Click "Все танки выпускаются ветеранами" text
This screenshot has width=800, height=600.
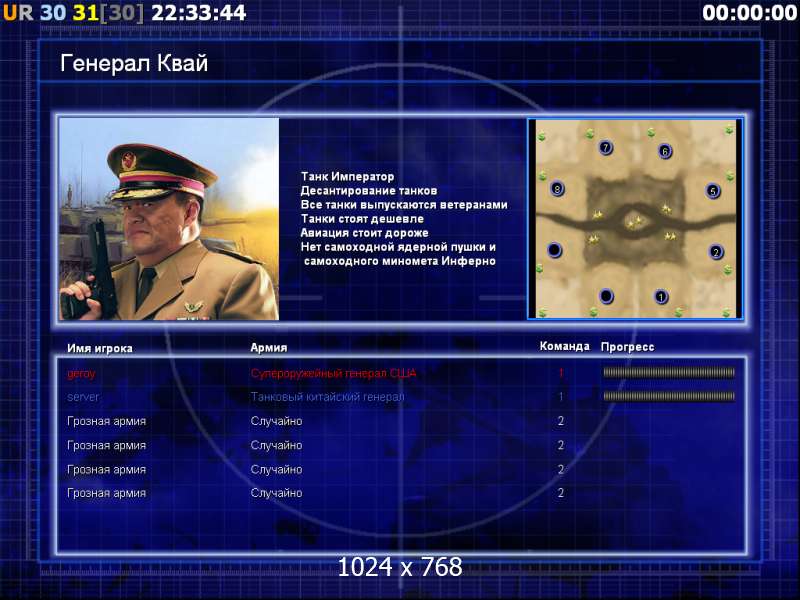404,205
